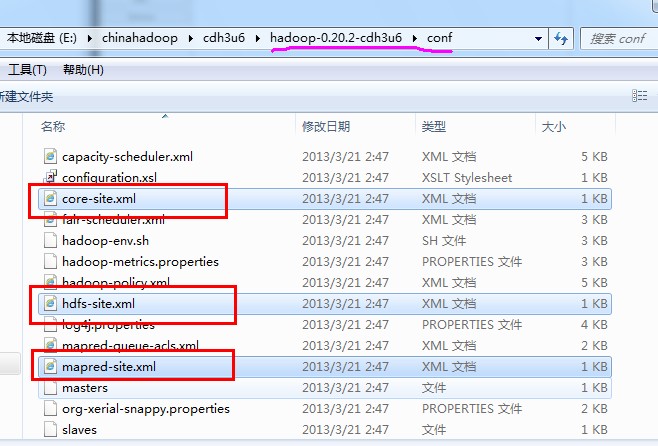Viewport: 658px width, 446px height.
Task: Sort by 大小 column header
Action: pos(554,126)
